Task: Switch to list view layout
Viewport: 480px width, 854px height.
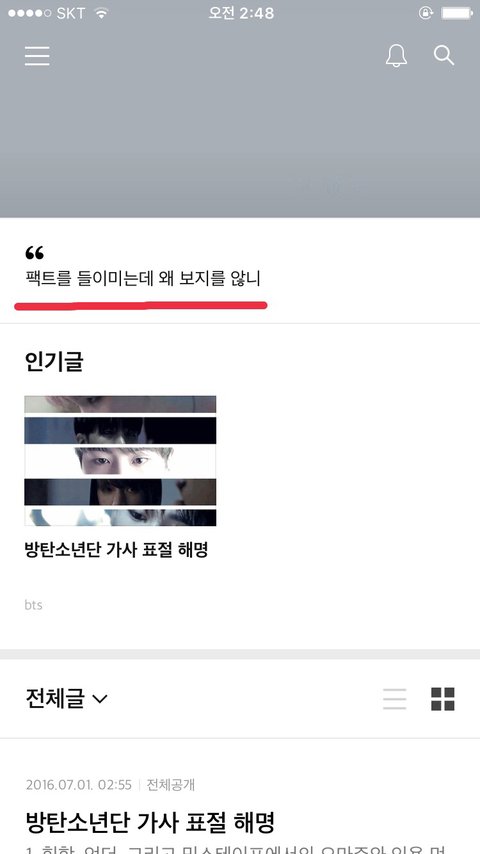Action: tap(394, 699)
